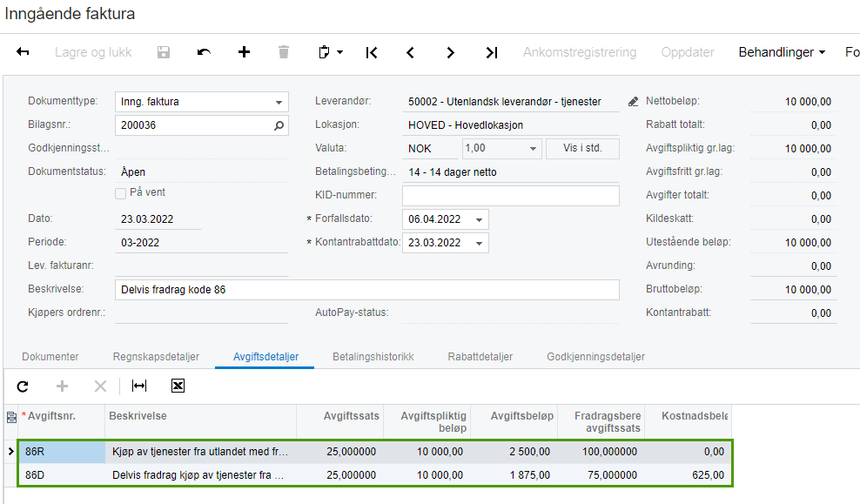Switch to the Regnskapsdetaljer tab
Image resolution: width=860 pixels, height=504 pixels.
(156, 357)
